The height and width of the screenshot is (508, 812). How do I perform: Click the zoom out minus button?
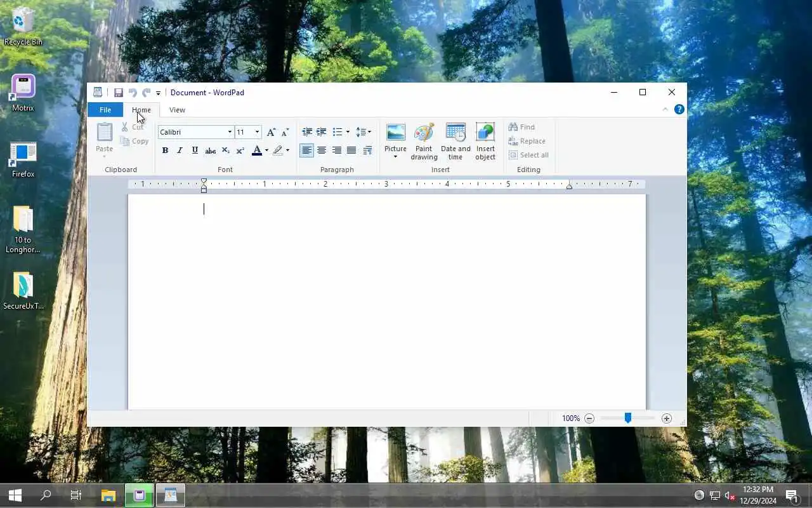click(589, 418)
